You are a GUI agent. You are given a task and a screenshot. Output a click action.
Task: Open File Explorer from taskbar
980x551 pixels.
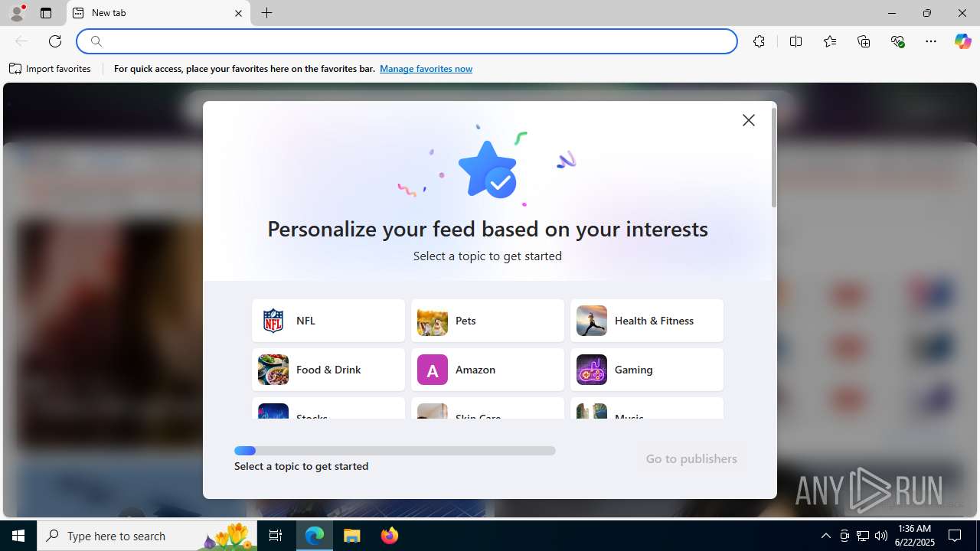pos(352,536)
